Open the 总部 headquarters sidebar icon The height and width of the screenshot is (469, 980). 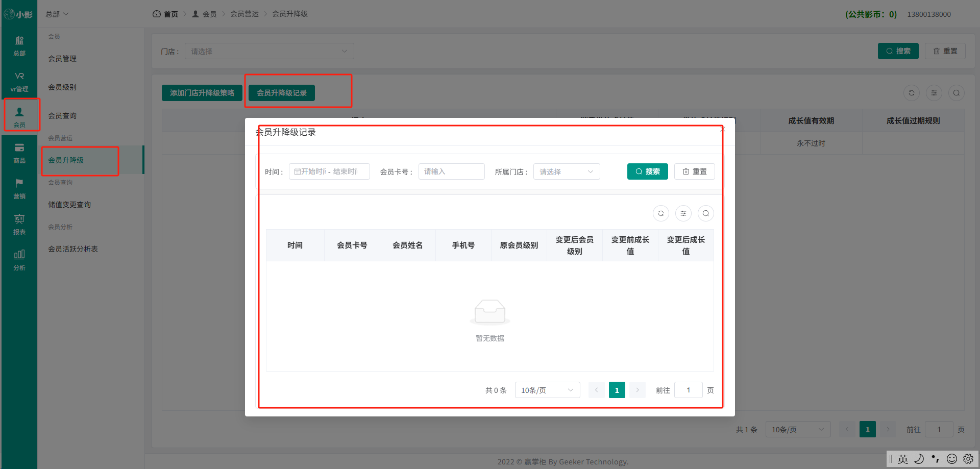[19, 46]
